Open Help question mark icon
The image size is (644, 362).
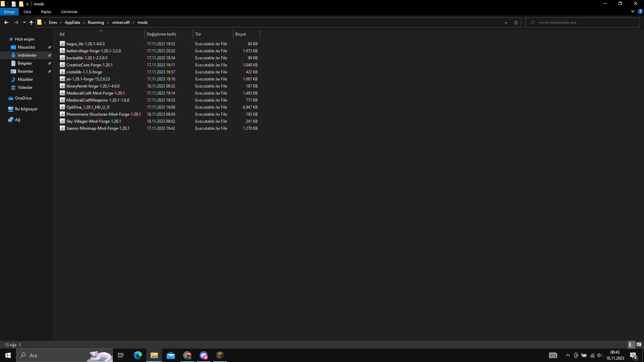click(x=640, y=11)
